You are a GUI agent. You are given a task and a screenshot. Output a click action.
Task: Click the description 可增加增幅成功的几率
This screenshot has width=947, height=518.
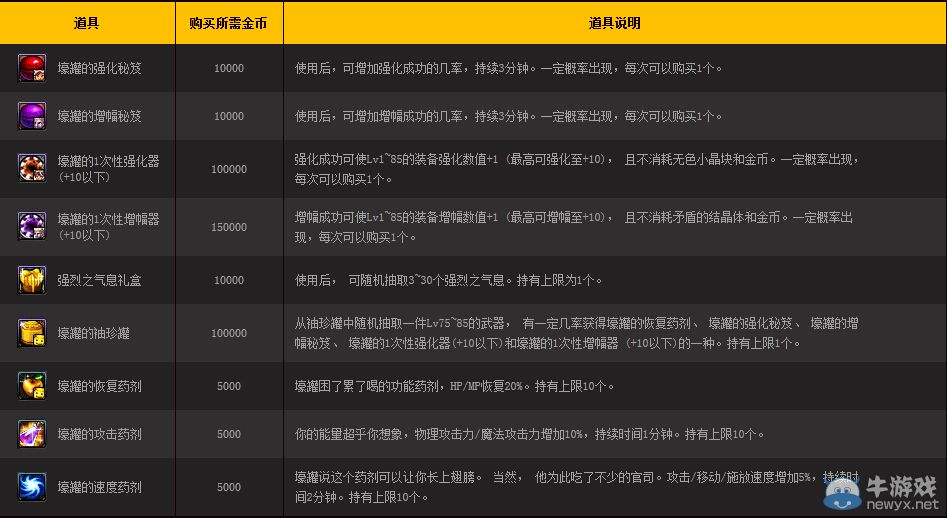coord(403,116)
